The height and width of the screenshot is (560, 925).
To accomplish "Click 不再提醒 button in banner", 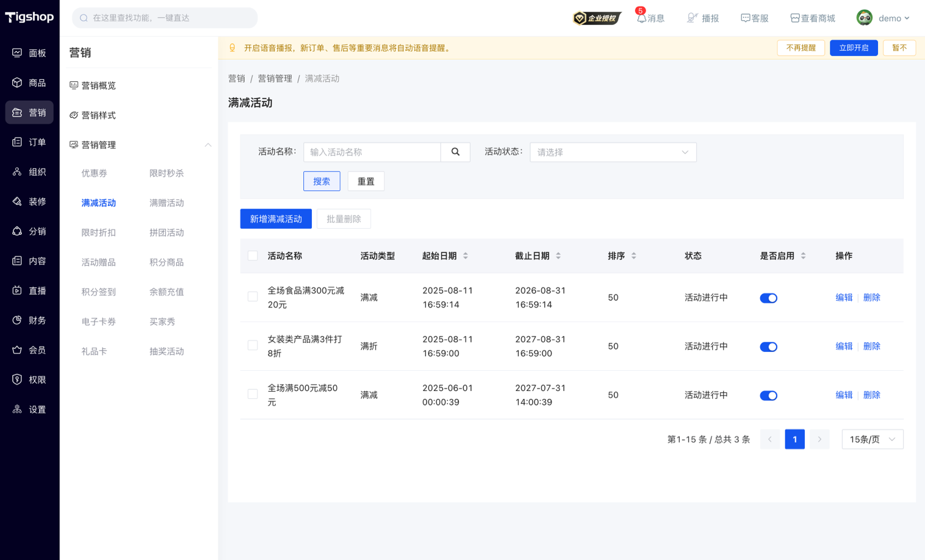I will [801, 48].
